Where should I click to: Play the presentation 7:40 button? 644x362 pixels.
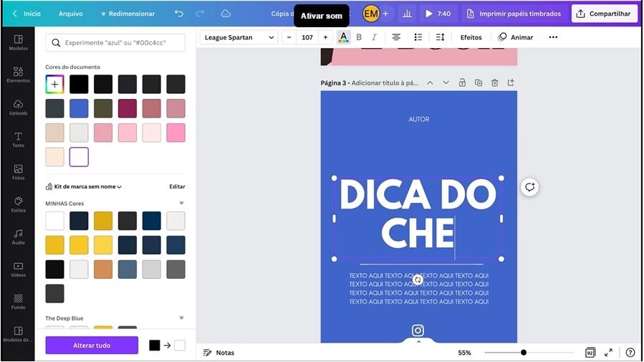point(438,14)
